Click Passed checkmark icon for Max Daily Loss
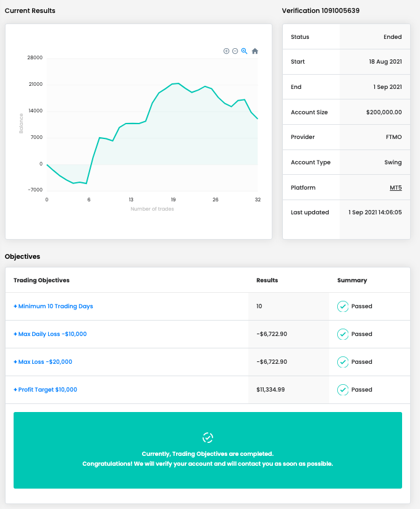The height and width of the screenshot is (509, 420). (x=343, y=334)
